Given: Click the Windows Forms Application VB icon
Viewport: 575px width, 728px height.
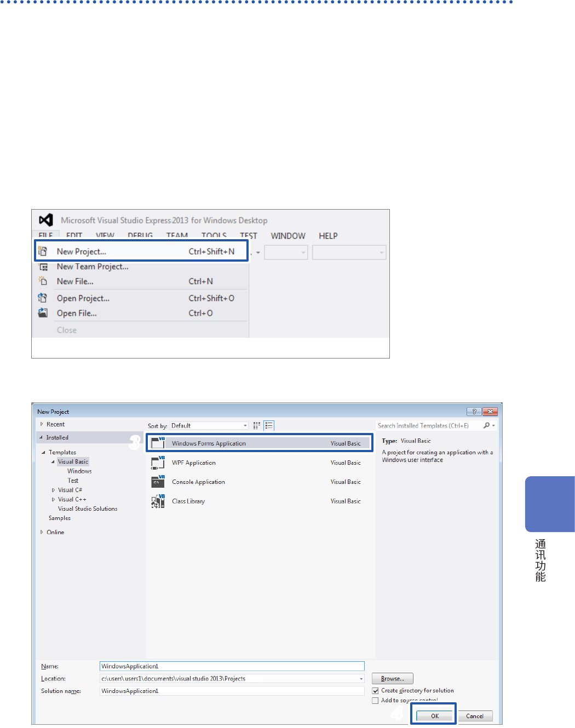Looking at the screenshot, I should coord(158,443).
